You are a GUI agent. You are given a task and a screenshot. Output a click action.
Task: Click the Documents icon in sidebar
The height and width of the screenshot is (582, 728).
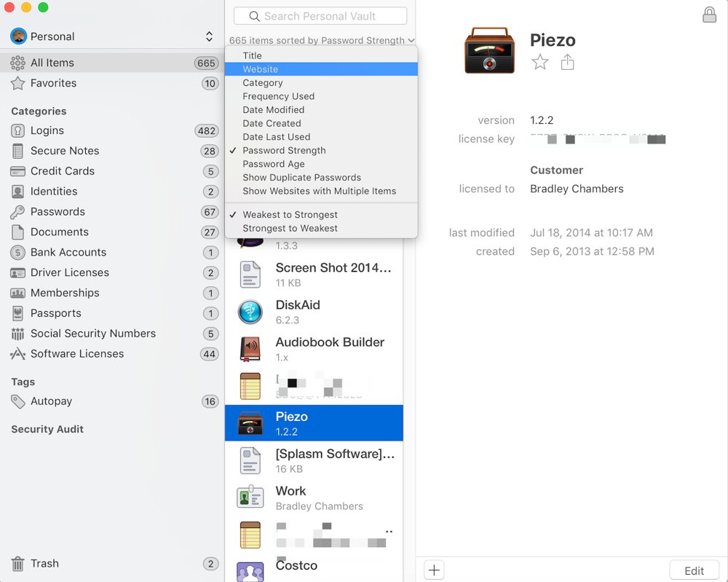(x=17, y=232)
